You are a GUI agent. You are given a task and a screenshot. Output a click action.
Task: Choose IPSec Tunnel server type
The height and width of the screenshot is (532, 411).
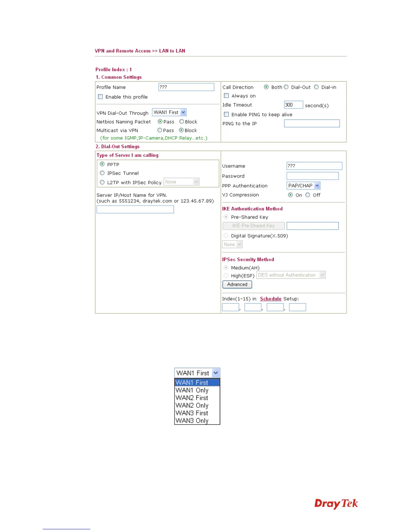click(102, 173)
